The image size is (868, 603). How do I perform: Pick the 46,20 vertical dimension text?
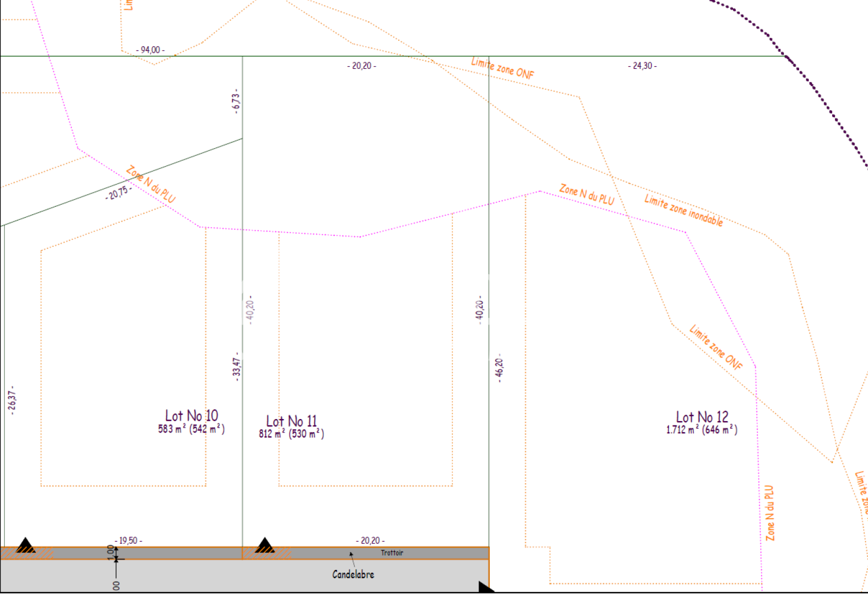499,368
